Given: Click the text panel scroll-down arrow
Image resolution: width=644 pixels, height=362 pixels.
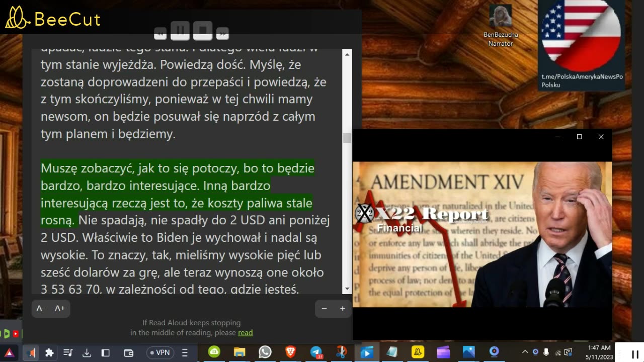Looking at the screenshot, I should pyautogui.click(x=347, y=289).
